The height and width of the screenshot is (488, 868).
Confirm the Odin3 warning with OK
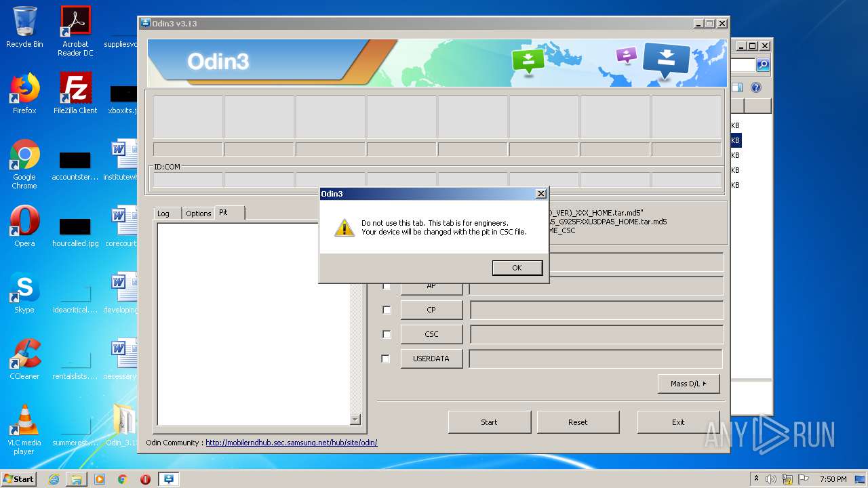(x=517, y=268)
